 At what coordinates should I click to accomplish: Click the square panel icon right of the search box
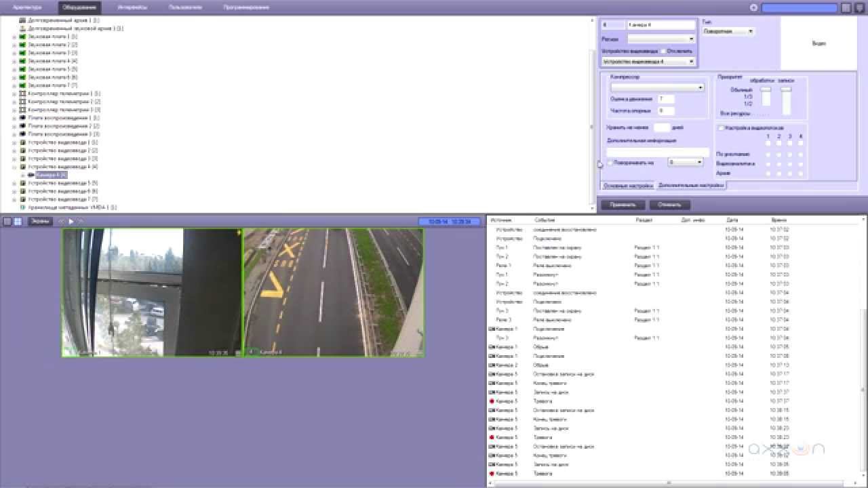(846, 7)
